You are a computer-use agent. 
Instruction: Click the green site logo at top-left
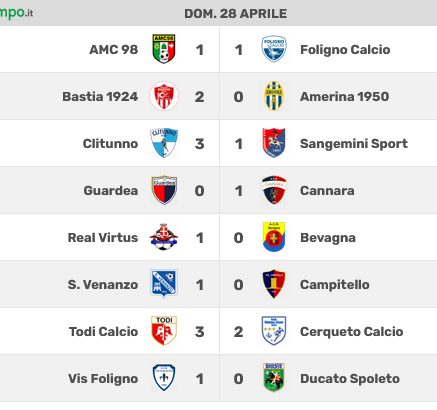tap(16, 13)
